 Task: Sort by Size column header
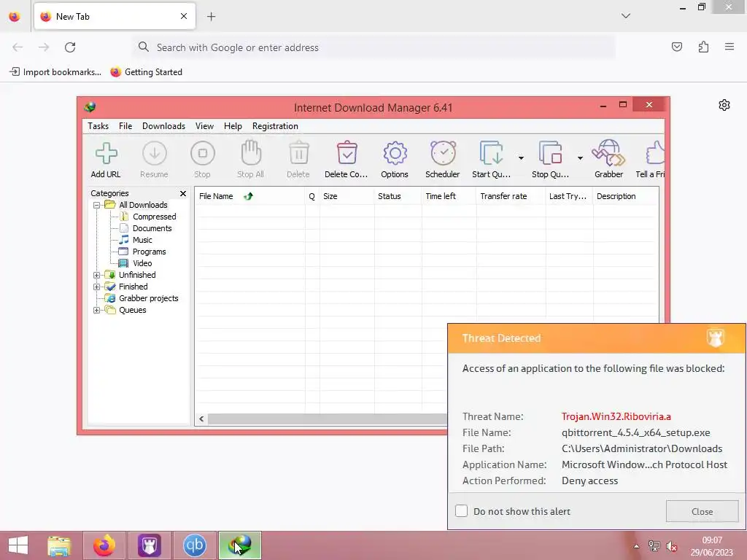coord(347,196)
